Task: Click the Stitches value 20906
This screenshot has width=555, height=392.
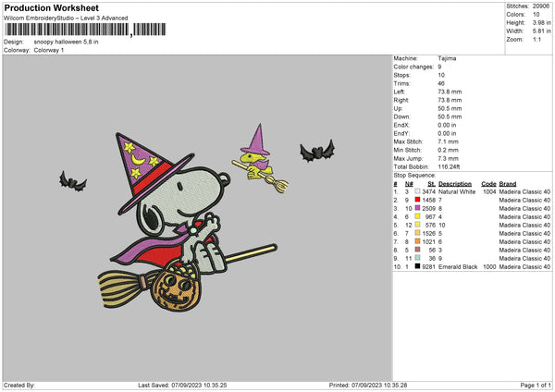Action: [x=541, y=6]
